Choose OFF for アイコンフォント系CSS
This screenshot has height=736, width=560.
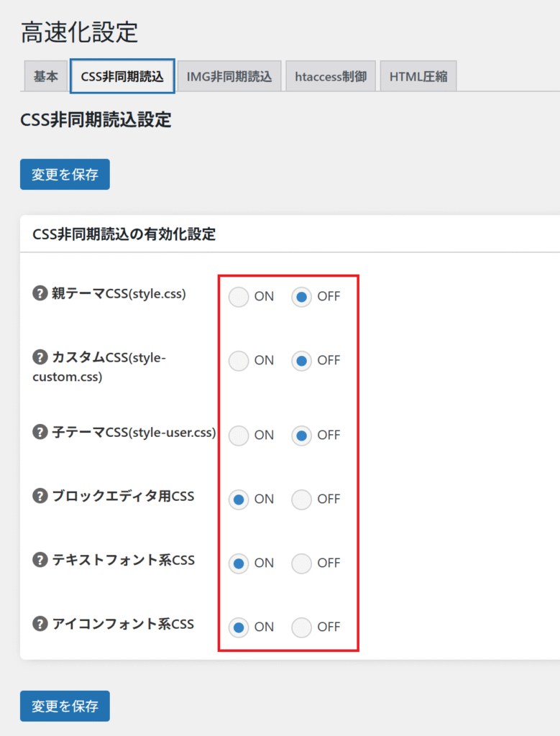click(x=302, y=627)
